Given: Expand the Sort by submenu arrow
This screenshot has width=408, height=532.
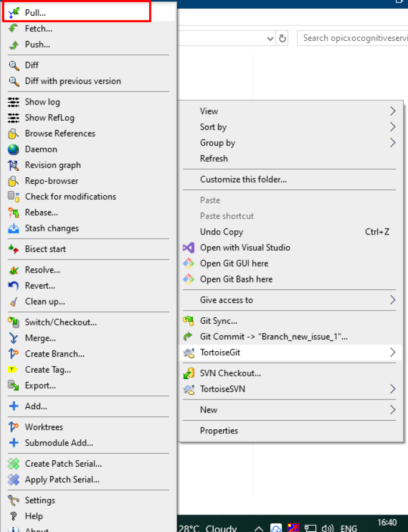Looking at the screenshot, I should coord(392,127).
